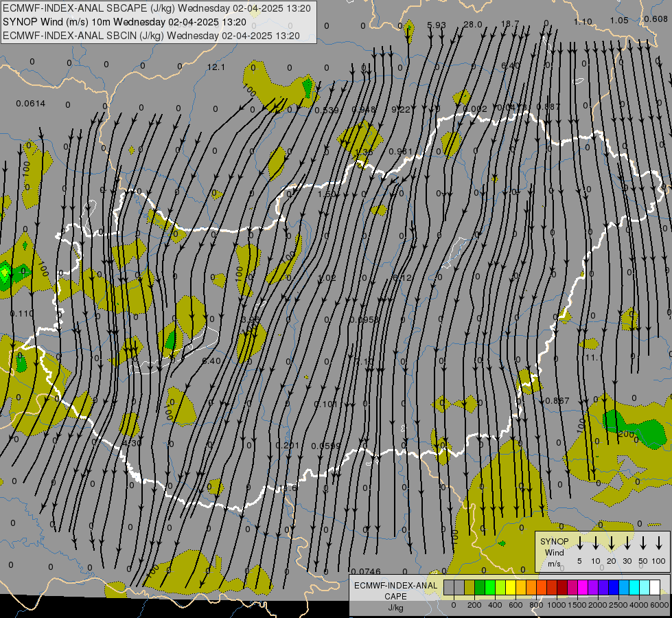This screenshot has height=618, width=672.
Task: Click the 6000 tick label on CAPE scale
Action: pyautogui.click(x=660, y=605)
